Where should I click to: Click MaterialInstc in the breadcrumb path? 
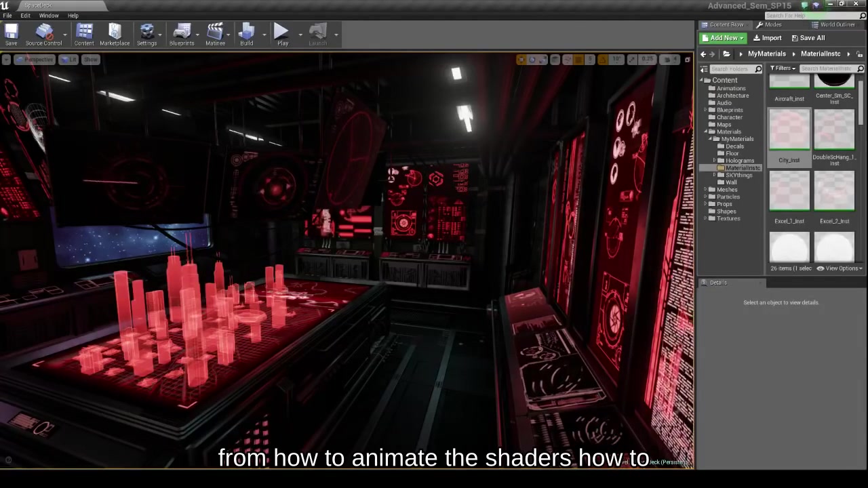pyautogui.click(x=821, y=54)
